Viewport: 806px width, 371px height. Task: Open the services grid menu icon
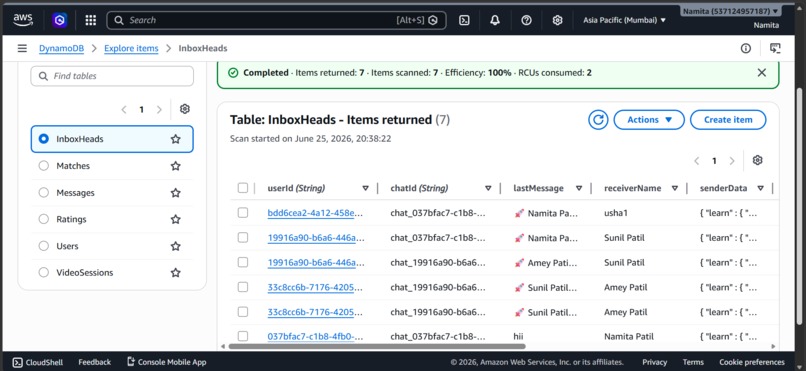[x=90, y=20]
